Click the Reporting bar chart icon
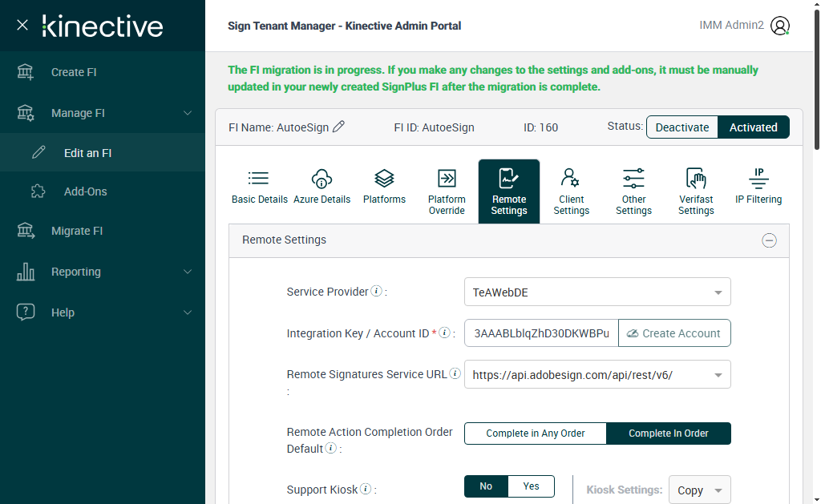Image resolution: width=821 pixels, height=504 pixels. [26, 272]
